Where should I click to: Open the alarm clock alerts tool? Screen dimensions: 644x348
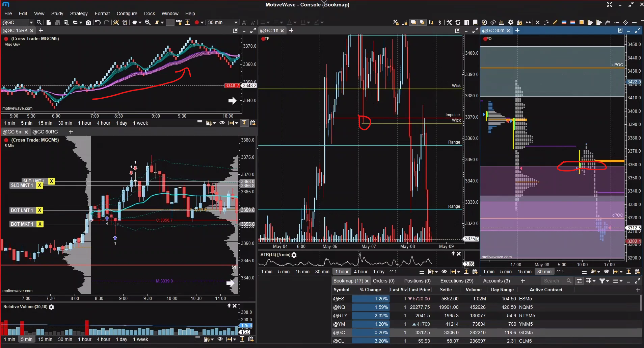click(125, 22)
